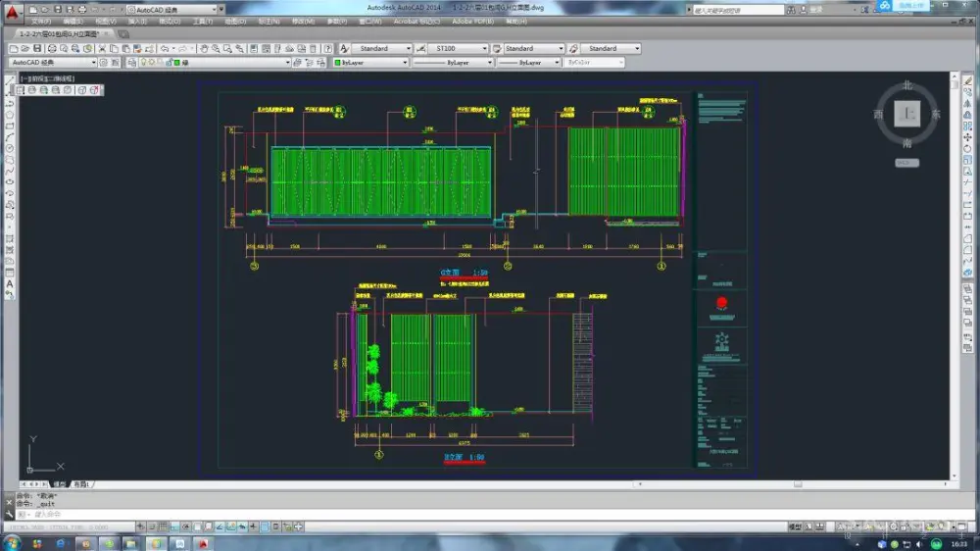980x551 pixels.
Task: Click the Undo arrow in the Standard toolbar
Action: [x=164, y=48]
